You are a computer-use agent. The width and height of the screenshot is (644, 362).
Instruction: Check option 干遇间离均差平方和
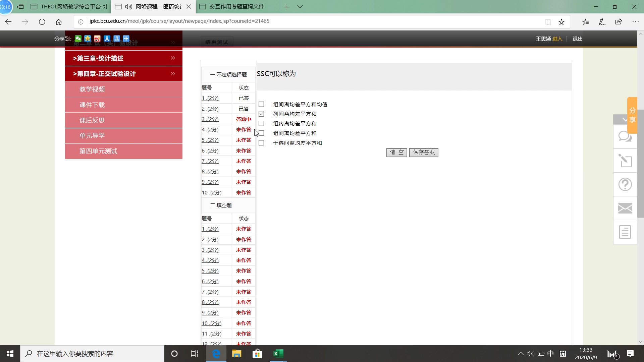pyautogui.click(x=261, y=143)
